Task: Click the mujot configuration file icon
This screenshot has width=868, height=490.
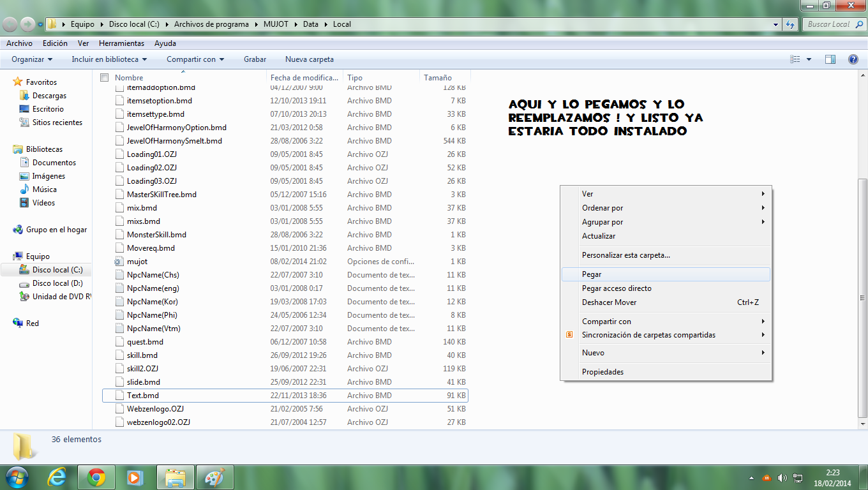Action: (119, 262)
